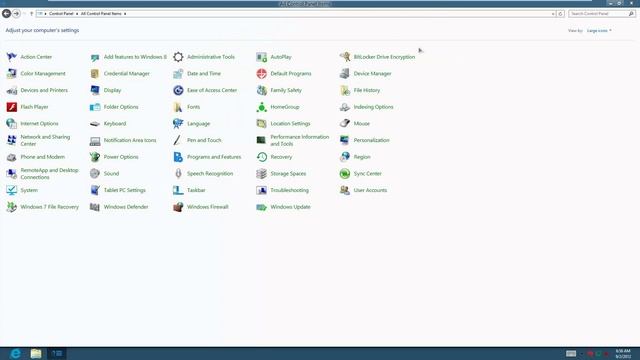The height and width of the screenshot is (360, 640).
Task: Open the Internet Options globe icon
Action: (11, 123)
